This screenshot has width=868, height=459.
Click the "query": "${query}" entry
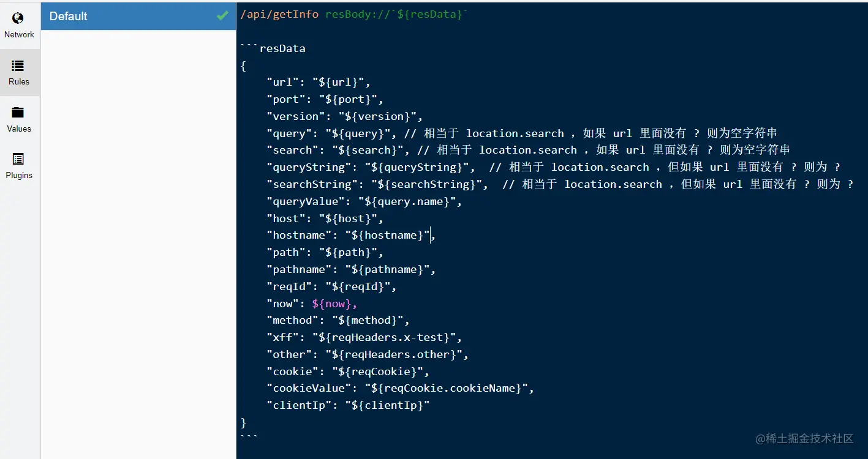coord(331,133)
